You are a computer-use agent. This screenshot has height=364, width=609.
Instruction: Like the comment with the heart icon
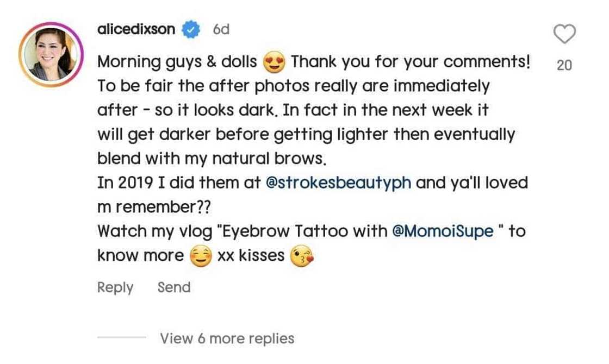564,34
